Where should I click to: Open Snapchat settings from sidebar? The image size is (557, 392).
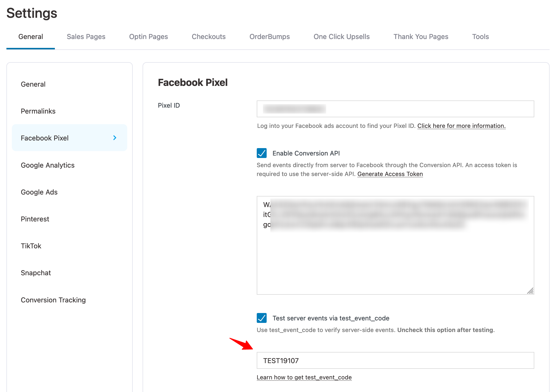point(36,273)
